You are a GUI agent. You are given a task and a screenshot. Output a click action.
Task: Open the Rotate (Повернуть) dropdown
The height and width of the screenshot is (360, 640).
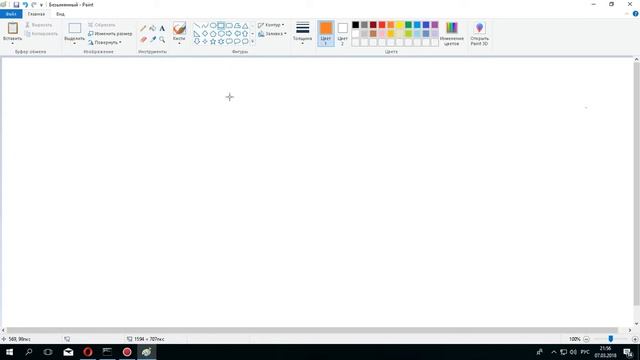[105, 42]
